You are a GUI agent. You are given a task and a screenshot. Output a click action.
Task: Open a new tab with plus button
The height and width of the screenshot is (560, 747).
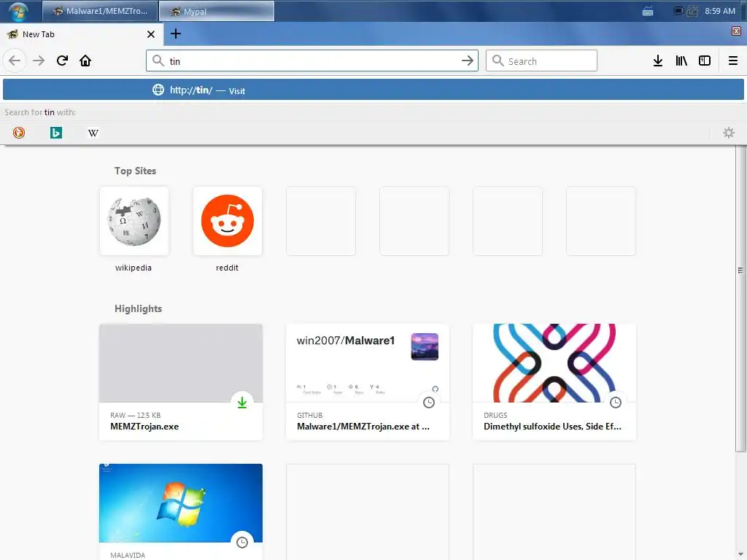(176, 34)
